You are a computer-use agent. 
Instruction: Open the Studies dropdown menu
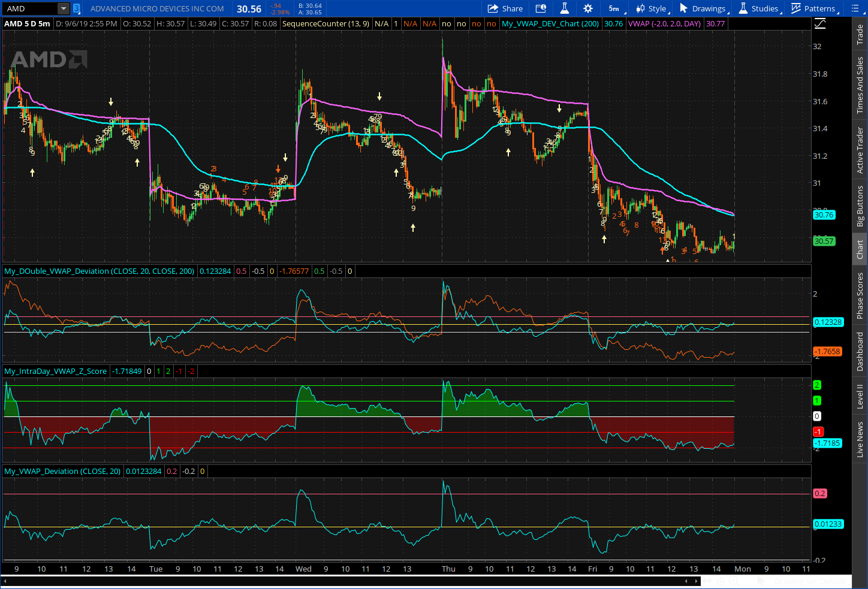click(x=759, y=8)
